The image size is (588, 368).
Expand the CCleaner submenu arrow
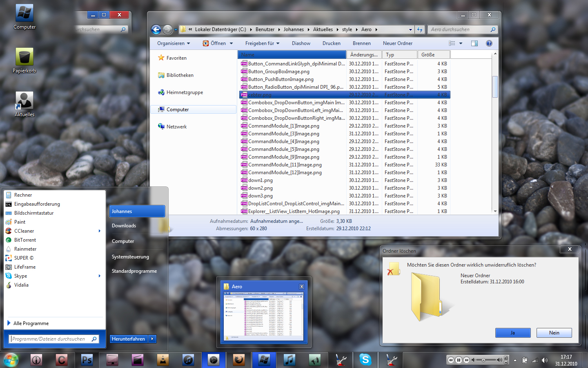coord(100,231)
